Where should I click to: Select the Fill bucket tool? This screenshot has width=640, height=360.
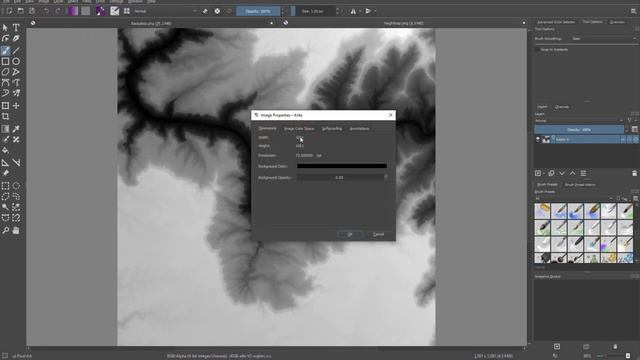click(x=5, y=150)
